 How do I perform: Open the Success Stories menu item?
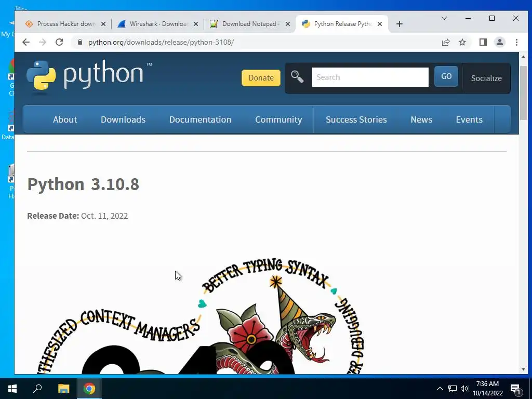pos(356,119)
